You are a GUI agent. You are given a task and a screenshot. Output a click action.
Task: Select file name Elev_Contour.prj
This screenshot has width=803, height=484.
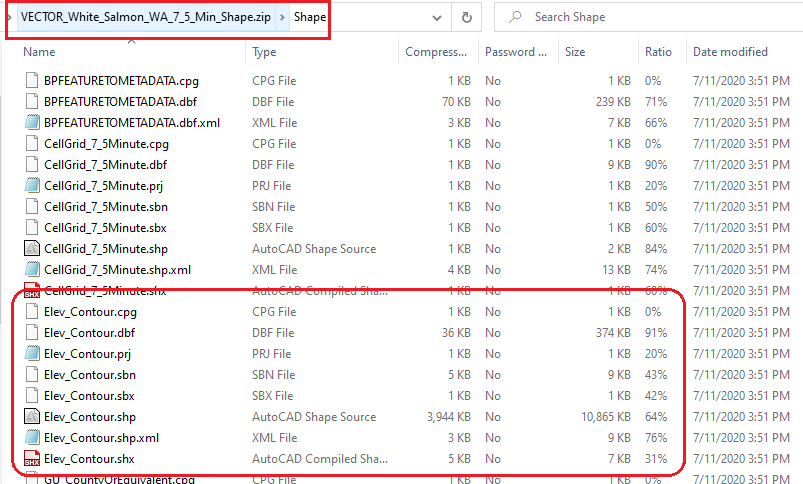pos(88,353)
